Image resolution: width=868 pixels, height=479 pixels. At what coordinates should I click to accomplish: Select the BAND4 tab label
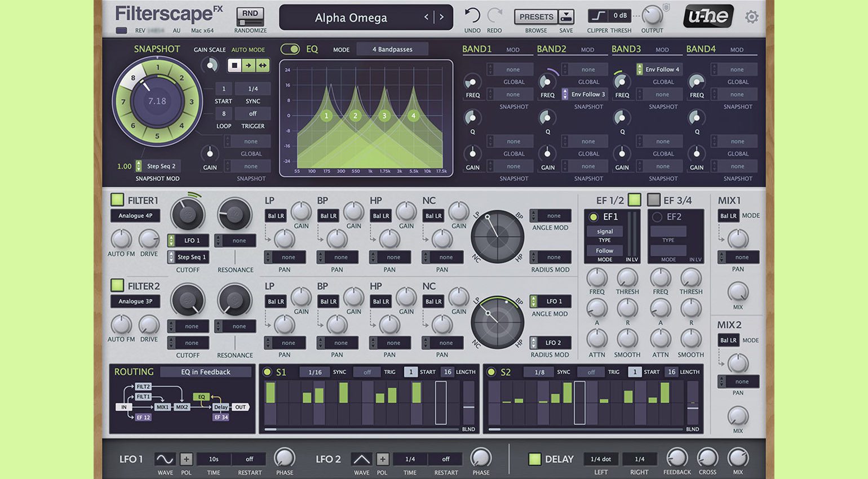[x=701, y=49]
